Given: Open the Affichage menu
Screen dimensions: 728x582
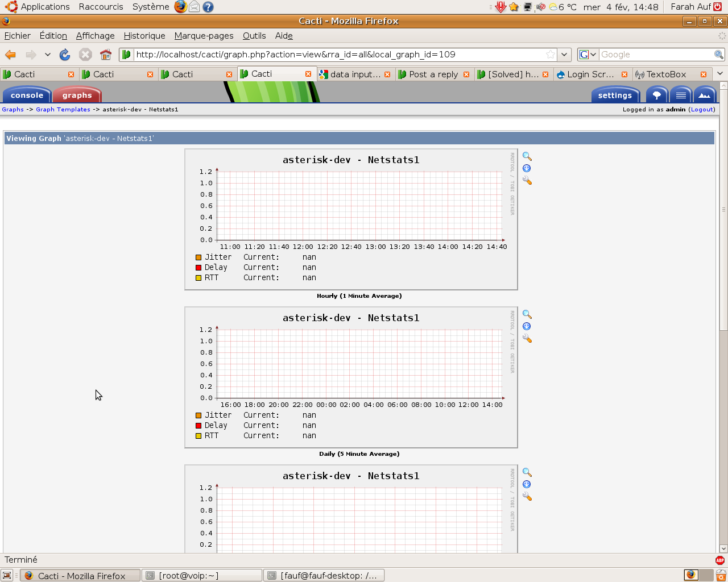Looking at the screenshot, I should tap(96, 35).
